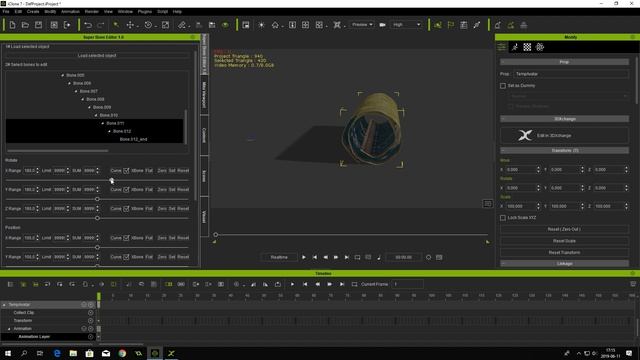Click Reset (Zero Out) button
The width and height of the screenshot is (640, 360).
pyautogui.click(x=564, y=229)
